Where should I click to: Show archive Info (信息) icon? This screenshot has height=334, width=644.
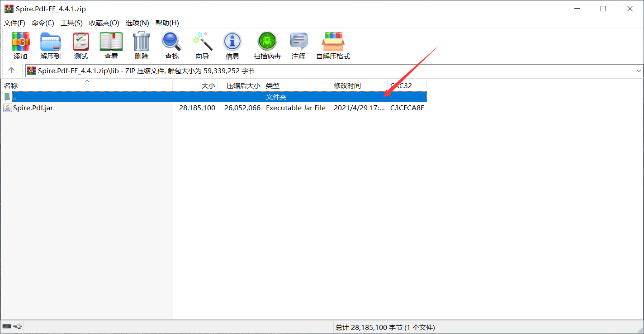(232, 46)
